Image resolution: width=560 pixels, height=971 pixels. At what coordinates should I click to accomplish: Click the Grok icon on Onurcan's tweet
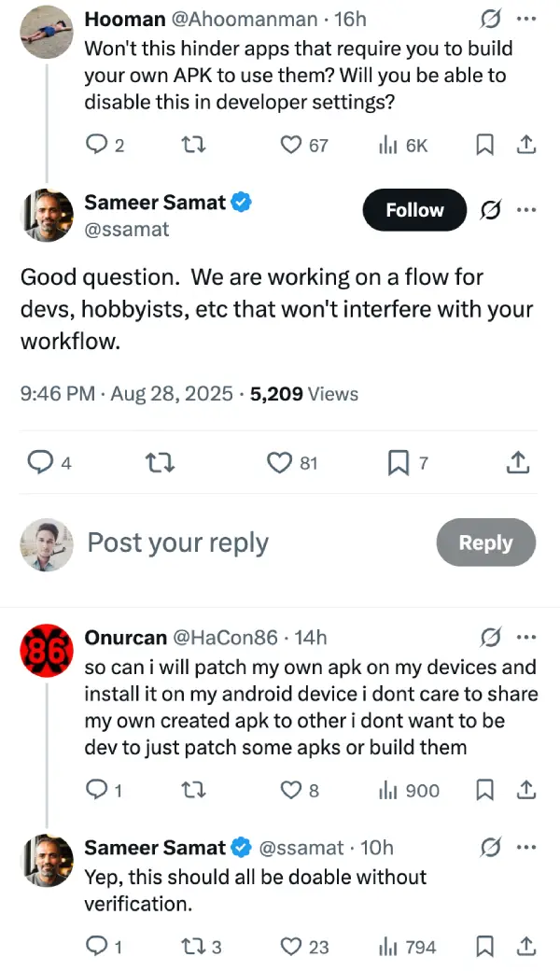pos(491,637)
